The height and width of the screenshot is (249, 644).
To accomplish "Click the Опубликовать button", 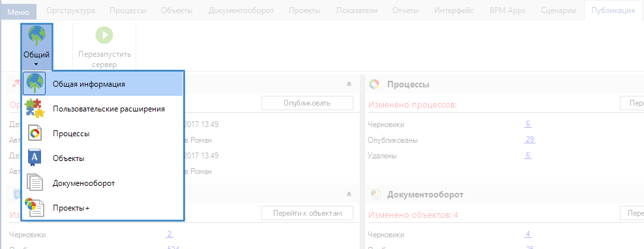I will [307, 103].
